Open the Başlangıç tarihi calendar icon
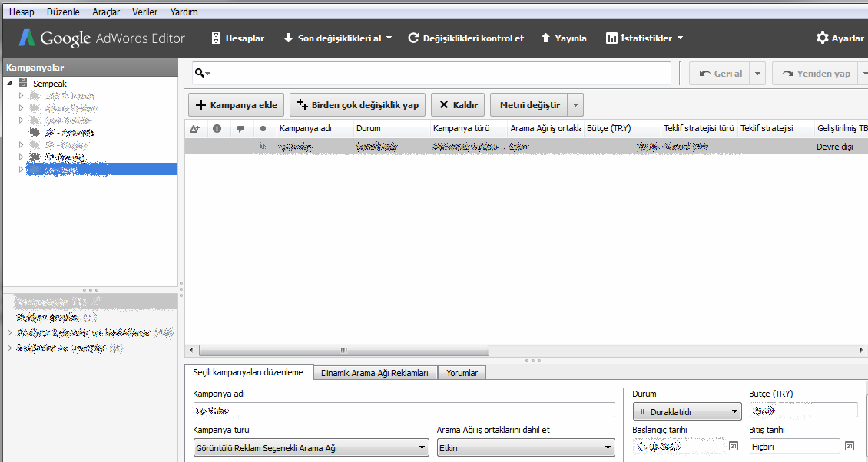 point(733,447)
